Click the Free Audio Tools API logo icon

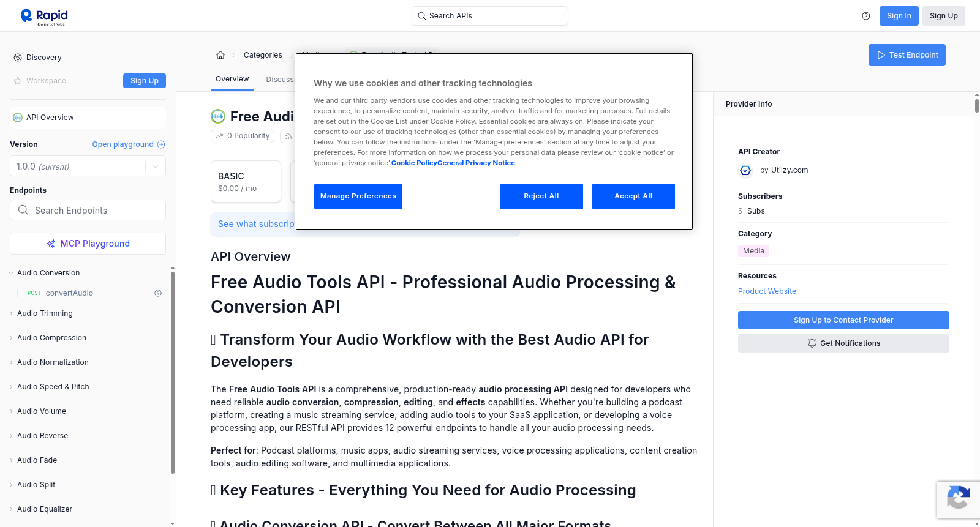[218, 116]
